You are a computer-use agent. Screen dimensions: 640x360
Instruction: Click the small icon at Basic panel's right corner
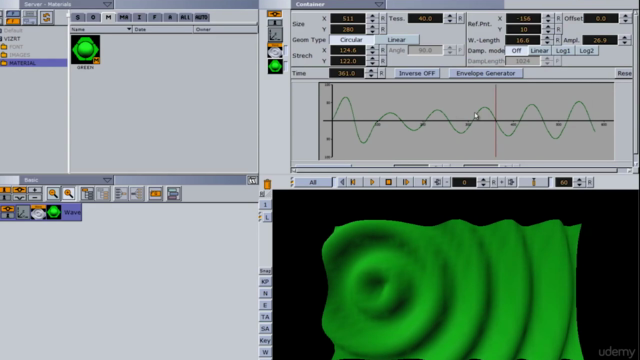click(x=252, y=180)
